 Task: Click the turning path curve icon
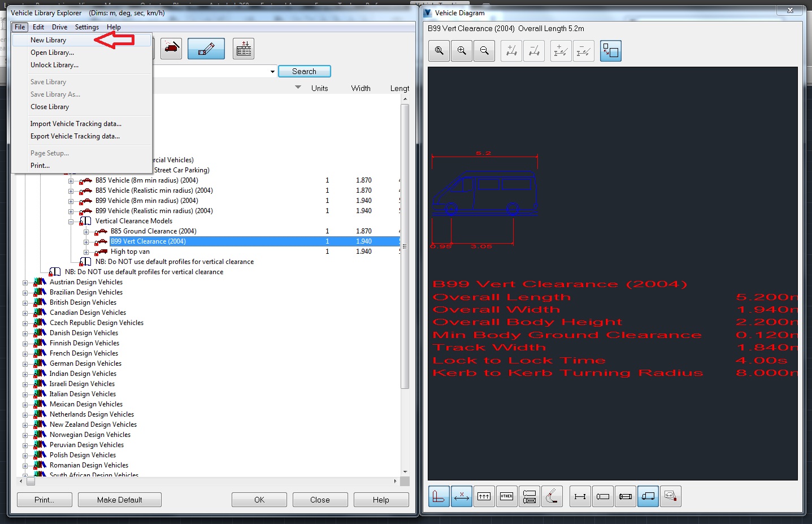coord(552,496)
